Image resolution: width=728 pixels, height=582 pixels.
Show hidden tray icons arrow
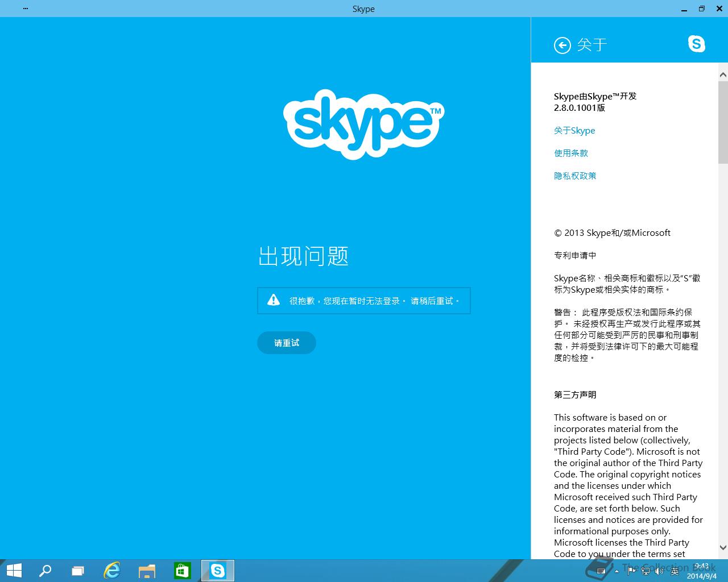pos(617,571)
